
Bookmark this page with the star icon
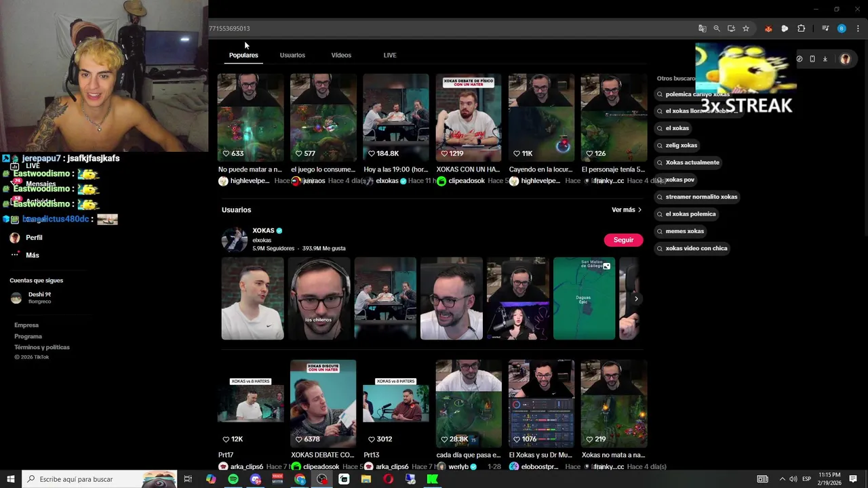tap(746, 28)
